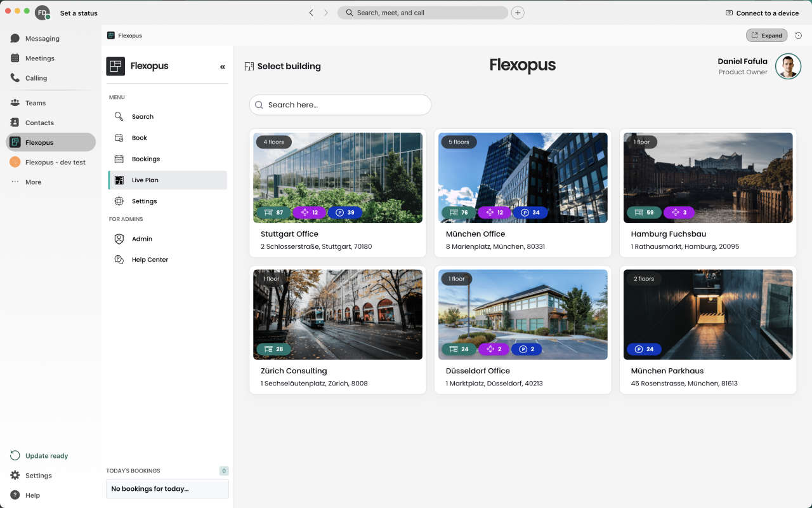
Task: Click the Select building icon
Action: (x=249, y=66)
